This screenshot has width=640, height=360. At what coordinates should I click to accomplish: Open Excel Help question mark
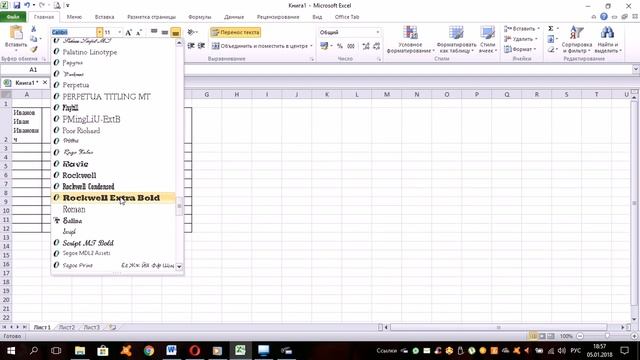click(x=604, y=17)
